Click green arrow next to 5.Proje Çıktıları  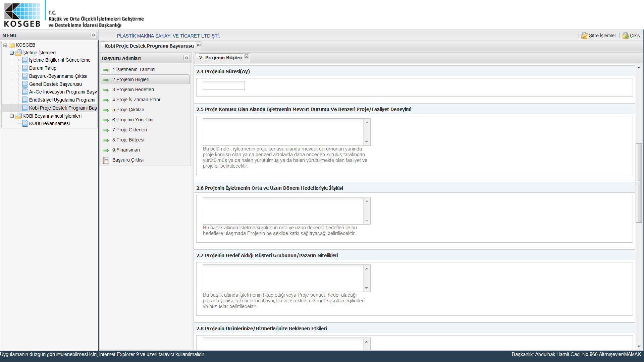106,110
